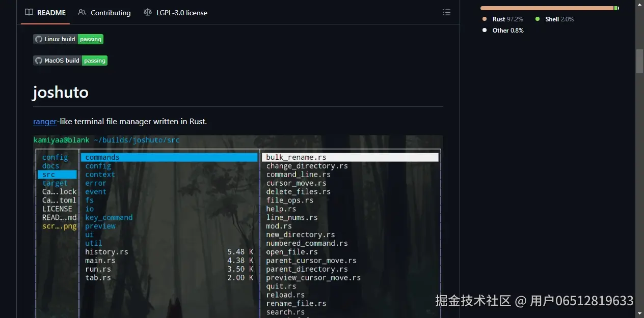This screenshot has height=318, width=644.
Task: Click the Linux build passing badge
Action: [x=68, y=39]
